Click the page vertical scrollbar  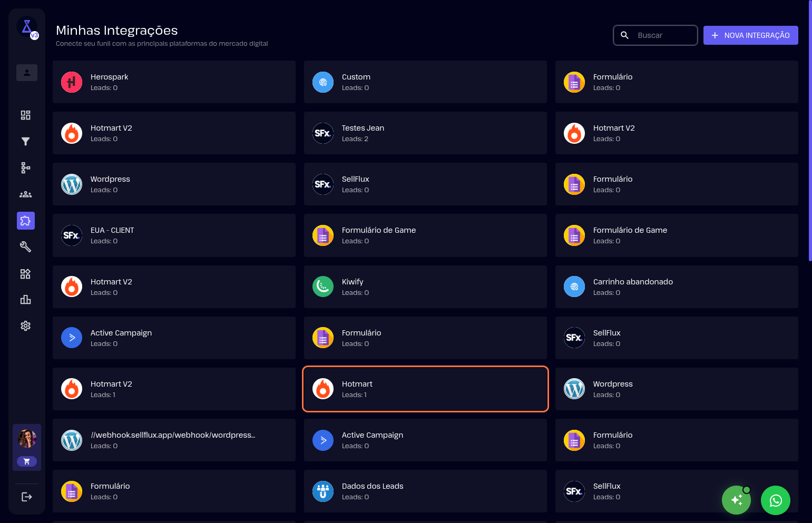(810, 132)
